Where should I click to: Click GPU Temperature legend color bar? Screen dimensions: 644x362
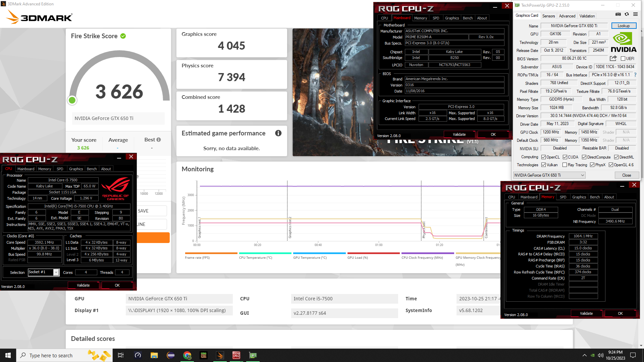(319, 253)
